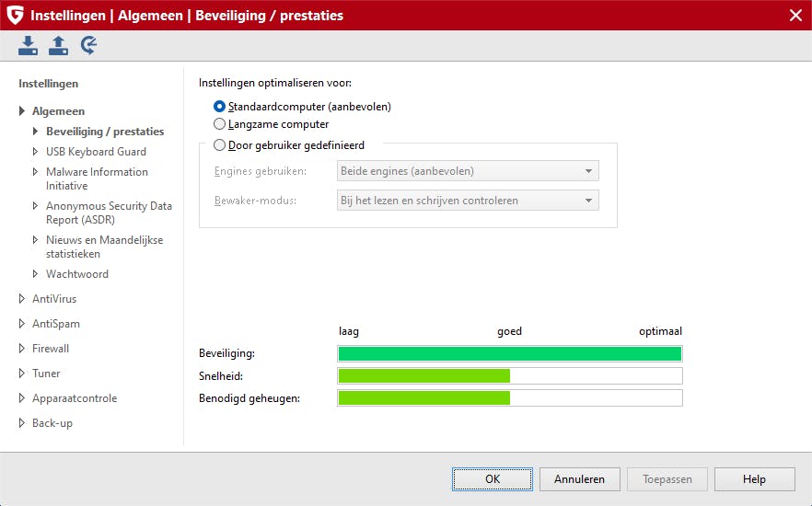Select the Apparaatcontrole category label
This screenshot has height=506, width=812.
coord(75,398)
